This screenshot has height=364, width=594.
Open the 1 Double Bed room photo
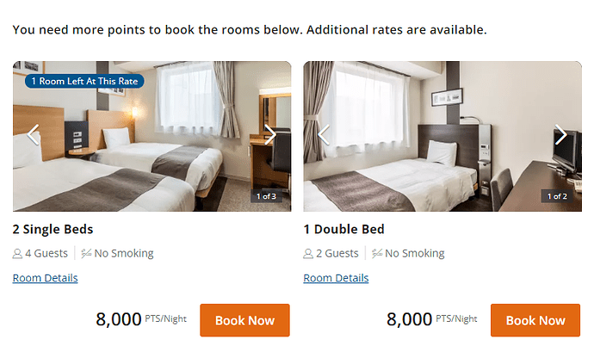tap(442, 136)
